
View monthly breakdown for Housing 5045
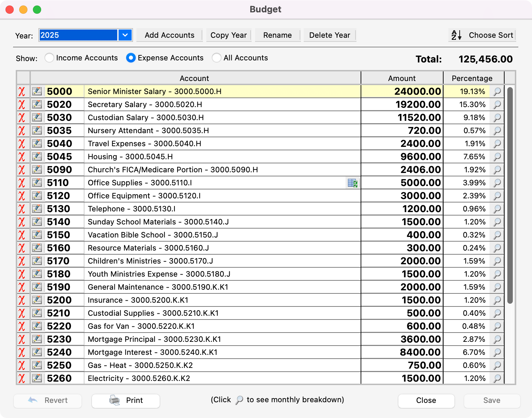point(497,157)
